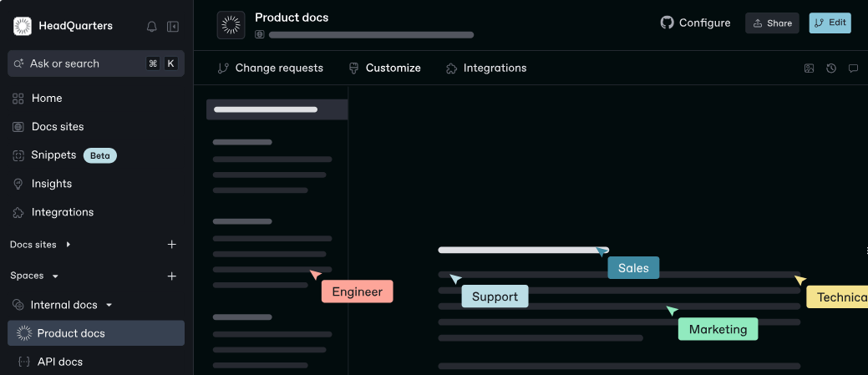
Task: Add a new docs site with plus icon
Action: pyautogui.click(x=172, y=245)
